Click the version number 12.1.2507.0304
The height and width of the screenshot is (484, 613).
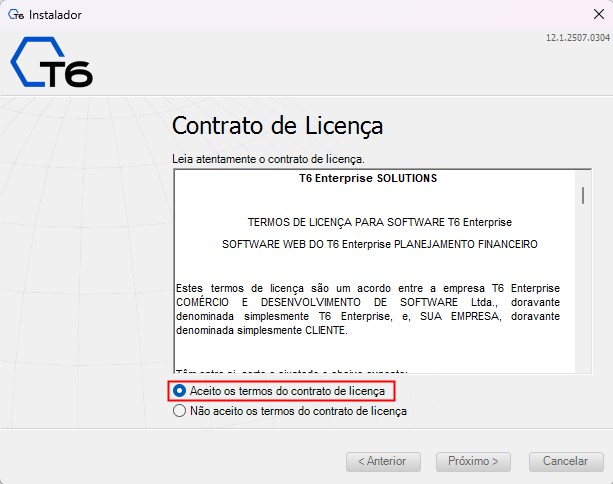pos(578,38)
